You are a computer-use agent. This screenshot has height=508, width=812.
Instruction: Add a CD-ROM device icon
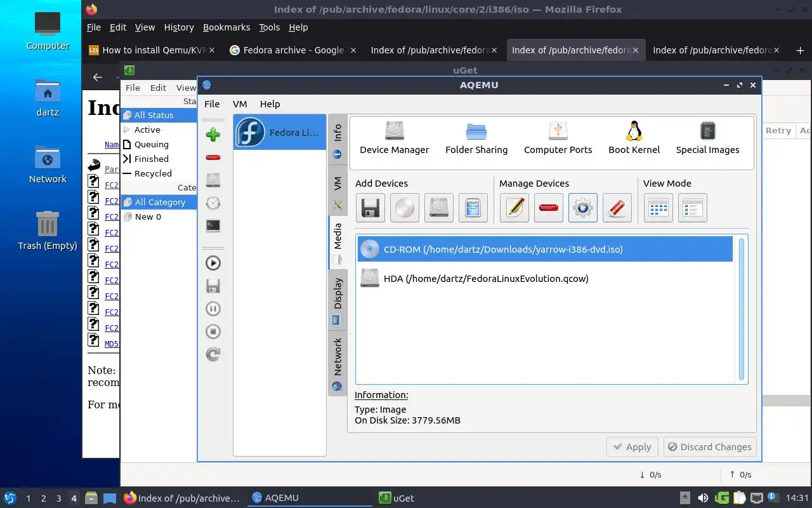click(x=404, y=208)
